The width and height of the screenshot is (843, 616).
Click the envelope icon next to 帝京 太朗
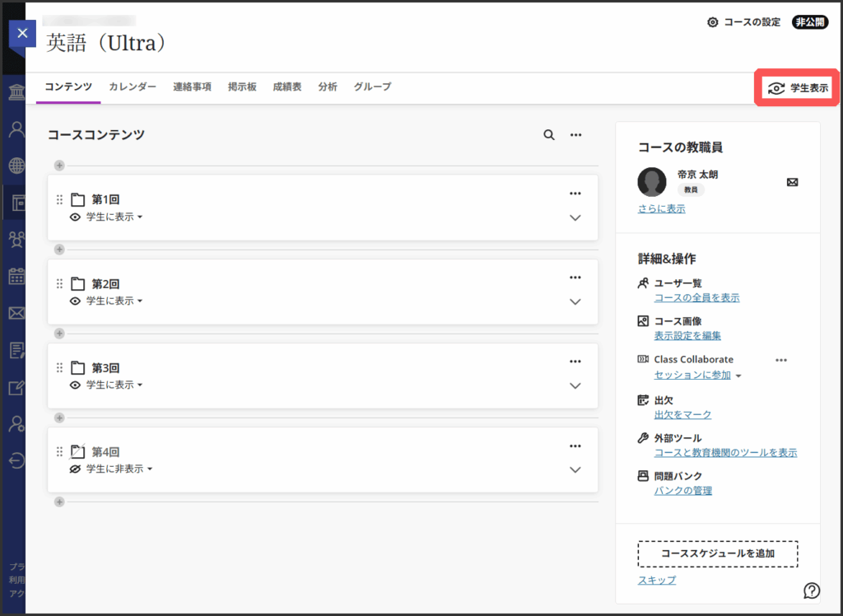point(792,182)
